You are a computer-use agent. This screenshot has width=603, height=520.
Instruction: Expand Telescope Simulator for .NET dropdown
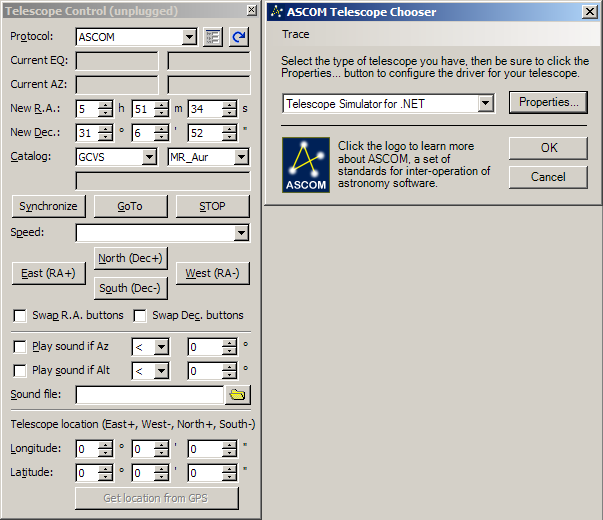(486, 103)
